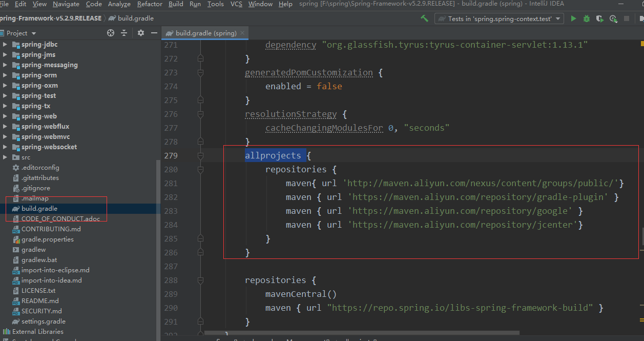Expand the src folder arrow
The height and width of the screenshot is (341, 644).
coord(6,157)
